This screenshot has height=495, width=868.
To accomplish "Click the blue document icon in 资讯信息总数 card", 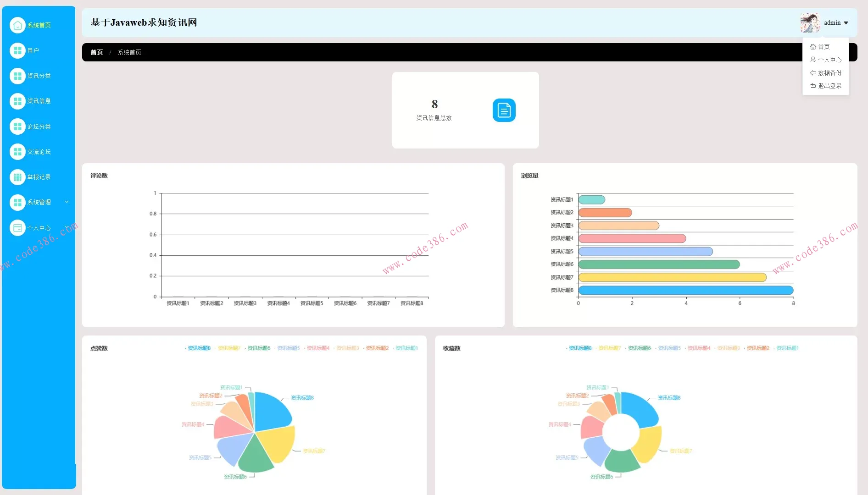I will [504, 110].
